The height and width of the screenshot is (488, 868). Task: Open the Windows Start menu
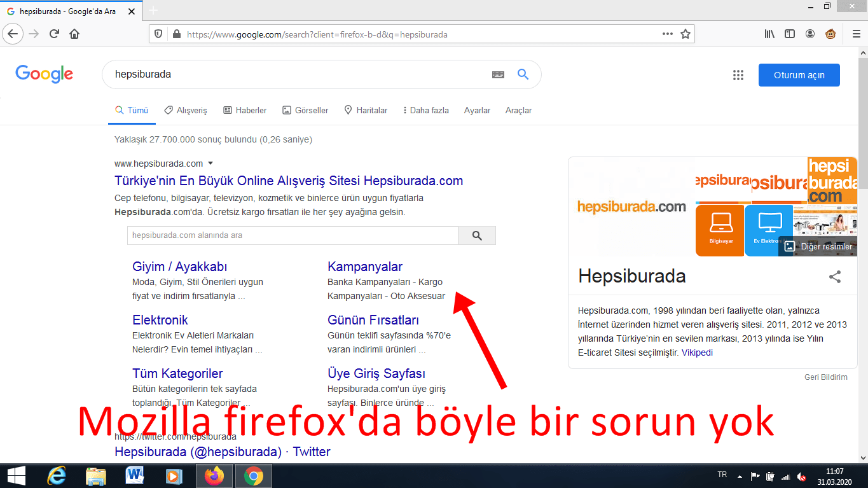16,475
